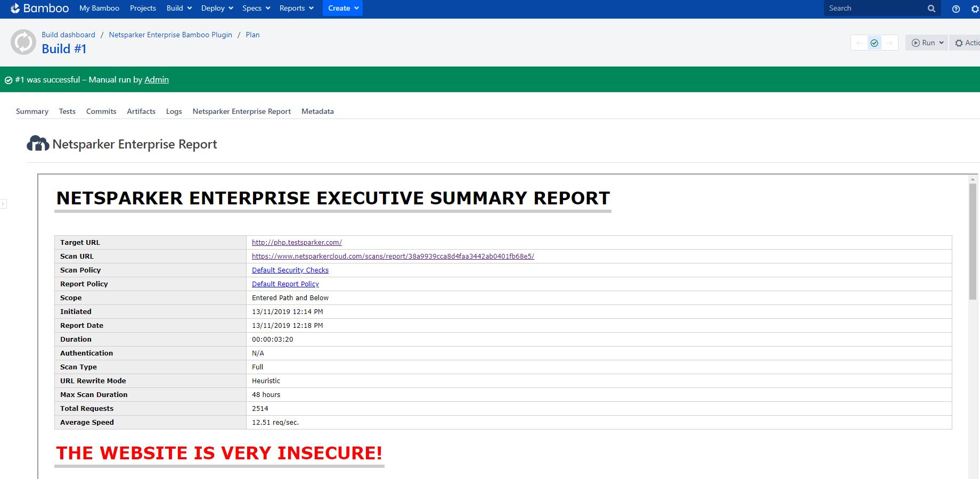
Task: Open Netsparker Enterprise Bamboo Plugin breadcrumb
Action: [170, 35]
